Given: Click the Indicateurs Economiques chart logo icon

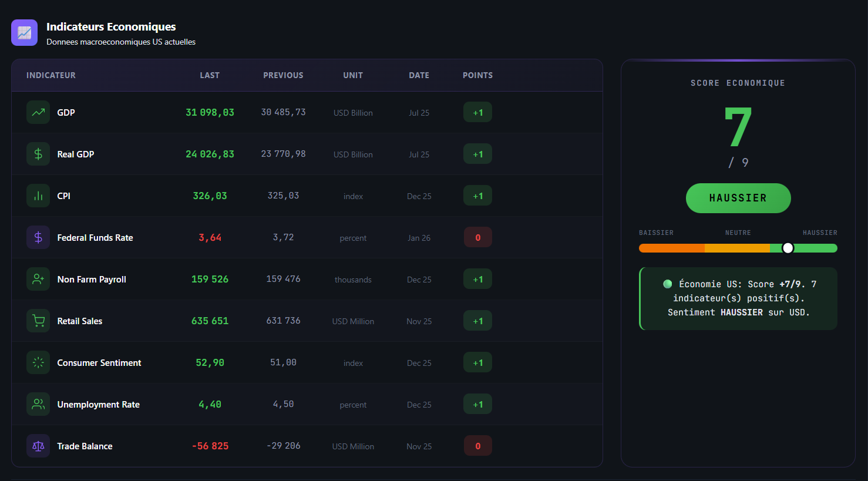Looking at the screenshot, I should [24, 33].
